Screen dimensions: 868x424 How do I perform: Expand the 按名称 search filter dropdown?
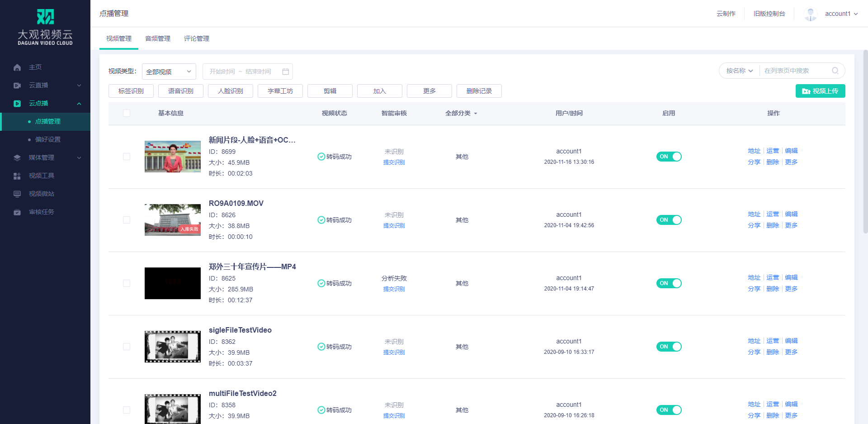click(739, 71)
